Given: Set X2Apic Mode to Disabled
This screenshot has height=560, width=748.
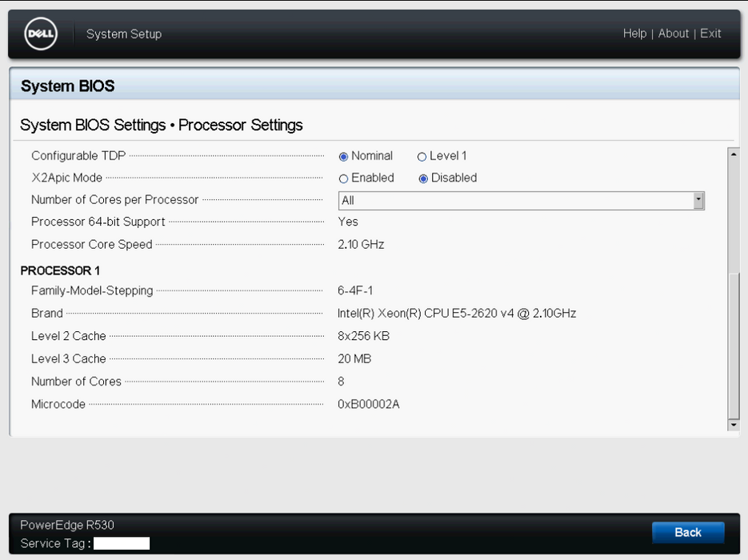Looking at the screenshot, I should pyautogui.click(x=423, y=178).
